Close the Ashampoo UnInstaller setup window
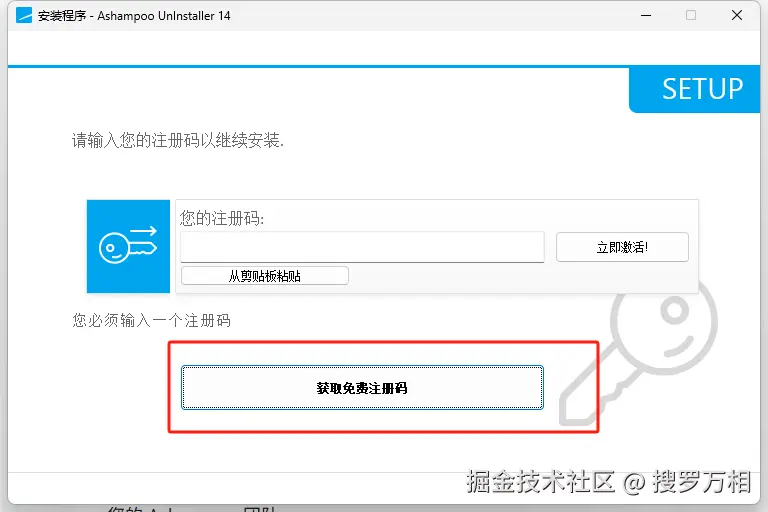Viewport: 768px width, 512px height. point(737,16)
